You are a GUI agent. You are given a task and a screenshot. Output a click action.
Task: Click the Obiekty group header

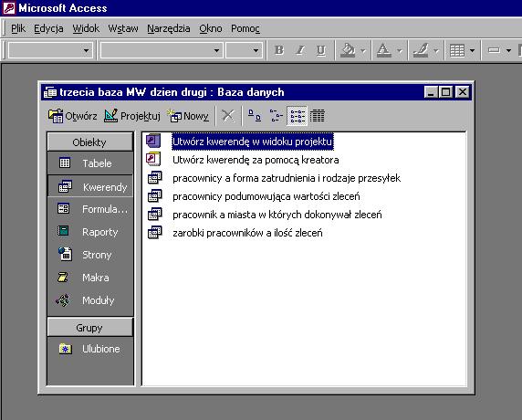89,142
